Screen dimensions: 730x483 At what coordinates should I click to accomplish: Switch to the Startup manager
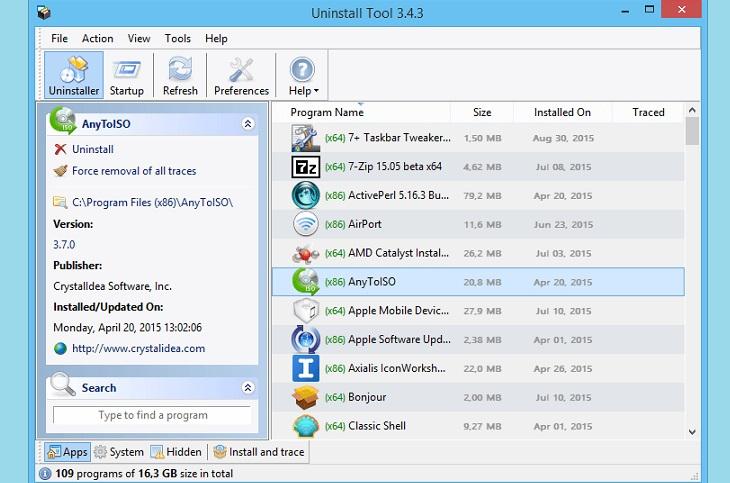pos(127,75)
